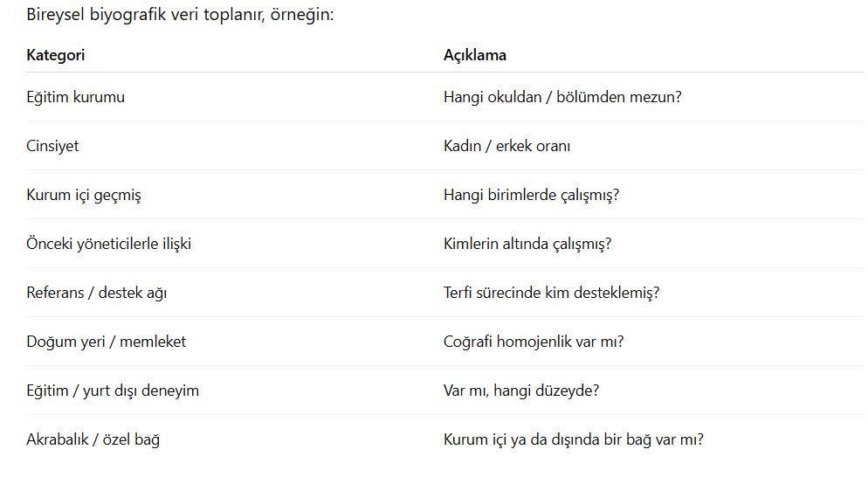Select the Eğitim kurumu cell
The height and width of the screenshot is (477, 868).
coord(75,97)
